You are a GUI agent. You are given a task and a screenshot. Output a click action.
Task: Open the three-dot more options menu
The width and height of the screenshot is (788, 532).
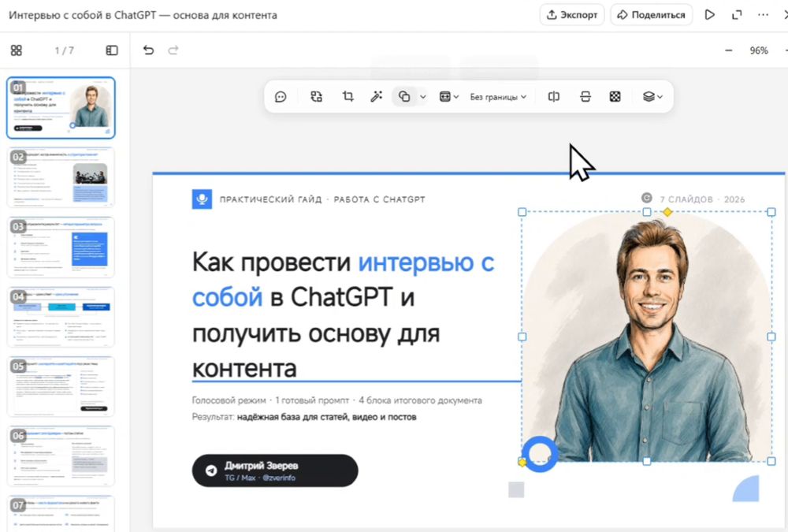(763, 15)
